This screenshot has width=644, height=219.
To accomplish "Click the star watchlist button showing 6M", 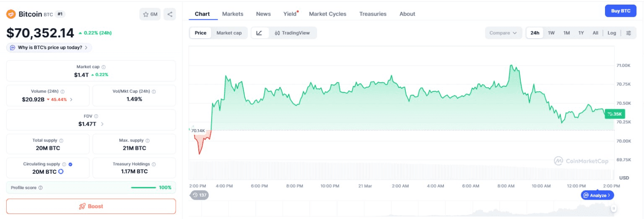I will point(150,14).
